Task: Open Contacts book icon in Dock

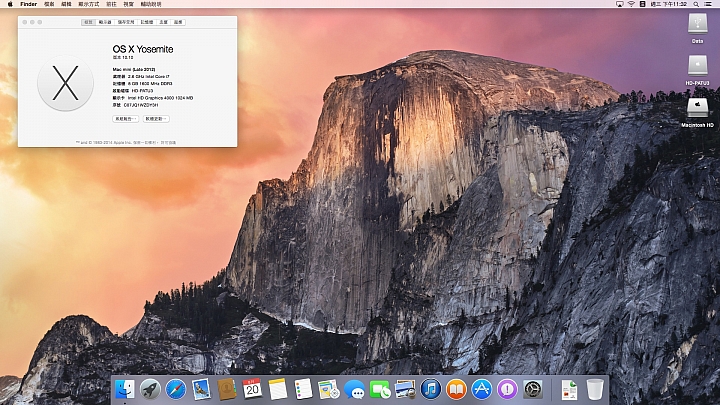Action: pyautogui.click(x=227, y=389)
